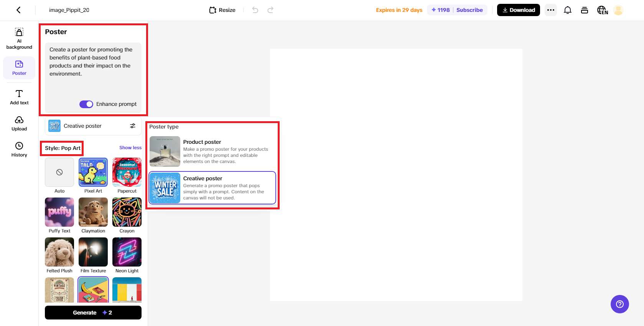Turn off the Enhance prompt switch

(86, 104)
